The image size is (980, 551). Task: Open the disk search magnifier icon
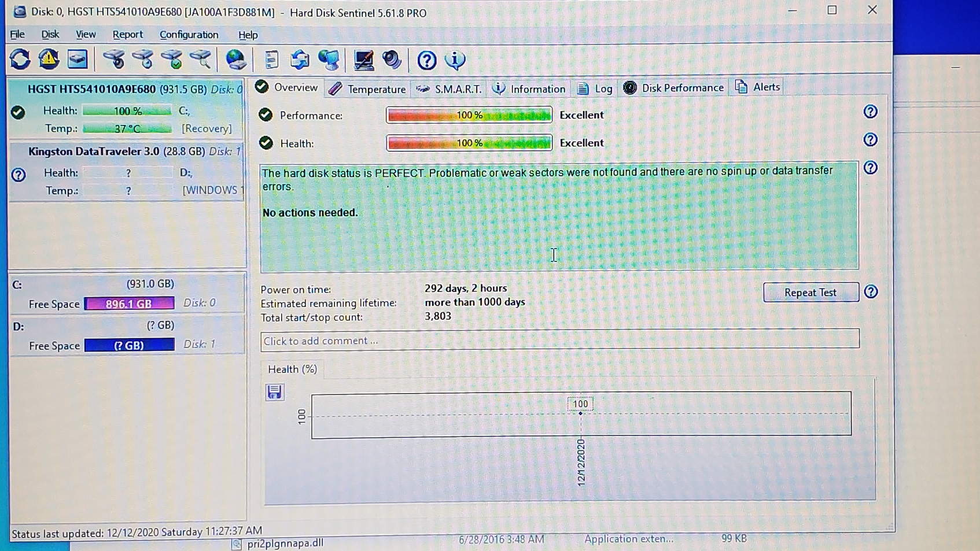point(201,60)
